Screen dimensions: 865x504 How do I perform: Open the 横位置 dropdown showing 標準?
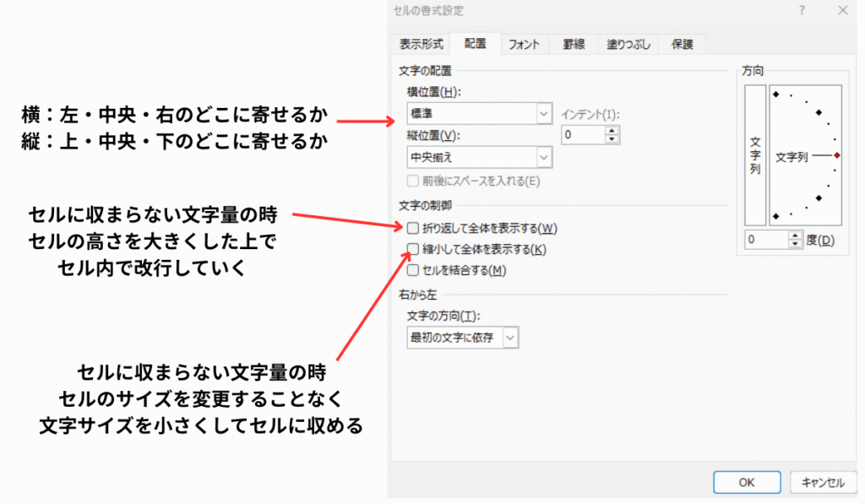[x=543, y=112]
